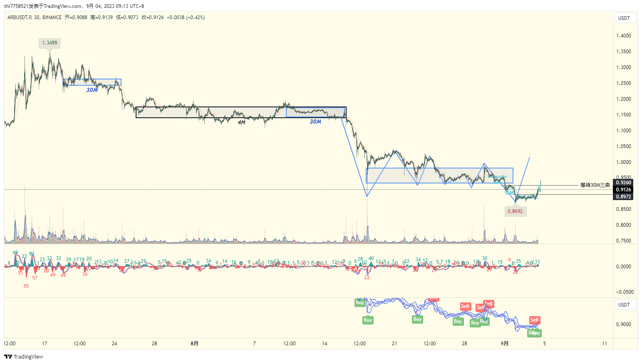
Task: Select the 0.8692 low price callout
Action: (515, 211)
